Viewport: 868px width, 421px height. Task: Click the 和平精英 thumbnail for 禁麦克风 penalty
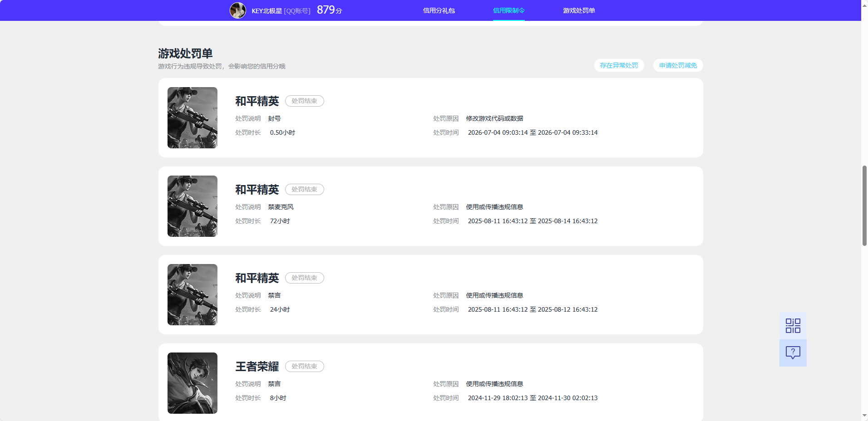[192, 206]
